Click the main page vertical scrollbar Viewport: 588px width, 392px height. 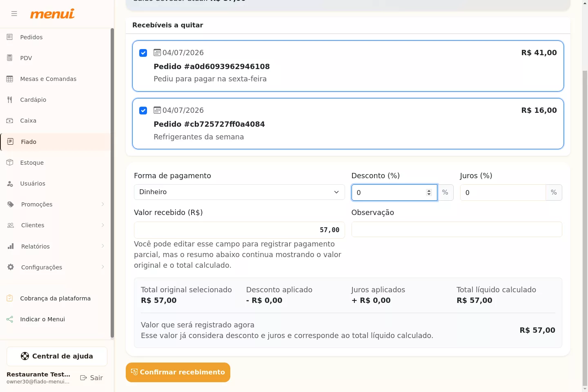click(x=585, y=227)
